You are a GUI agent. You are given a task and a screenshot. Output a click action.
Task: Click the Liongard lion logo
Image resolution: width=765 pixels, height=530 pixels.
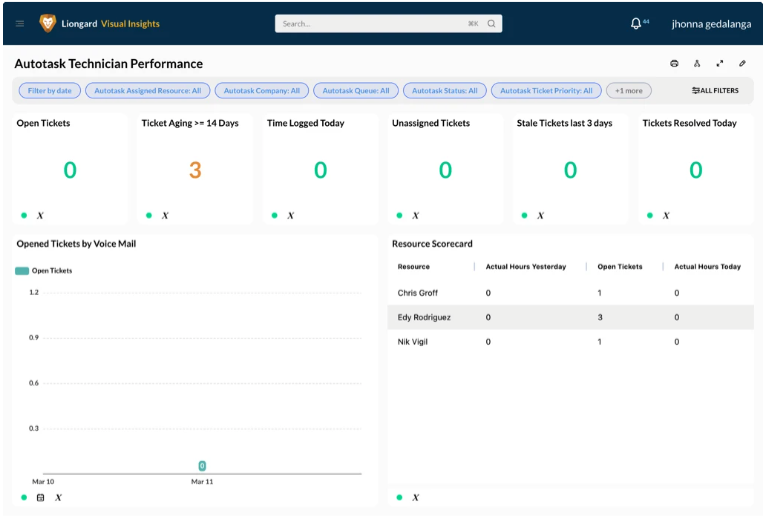click(x=47, y=23)
